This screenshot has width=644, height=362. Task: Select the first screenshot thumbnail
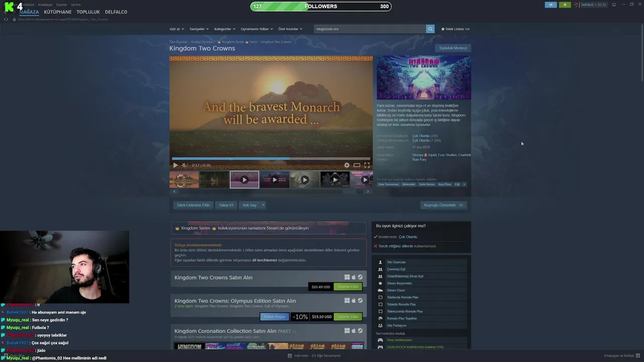coord(184,179)
